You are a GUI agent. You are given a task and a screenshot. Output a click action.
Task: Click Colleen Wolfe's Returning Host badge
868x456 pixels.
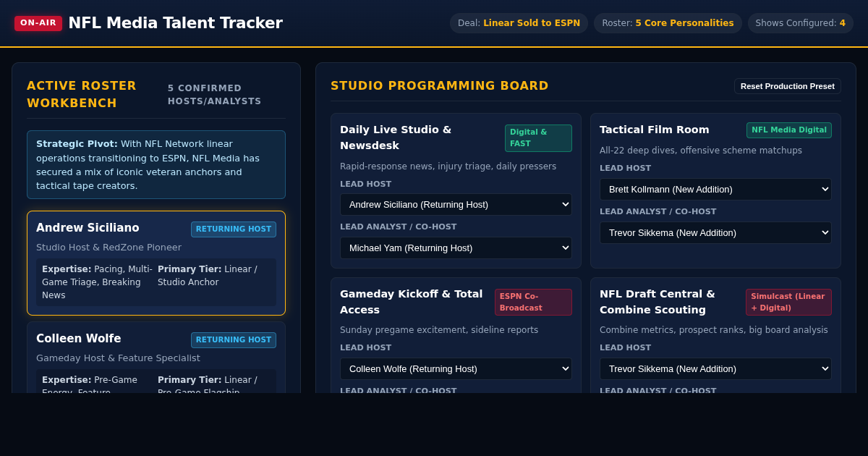(x=234, y=340)
